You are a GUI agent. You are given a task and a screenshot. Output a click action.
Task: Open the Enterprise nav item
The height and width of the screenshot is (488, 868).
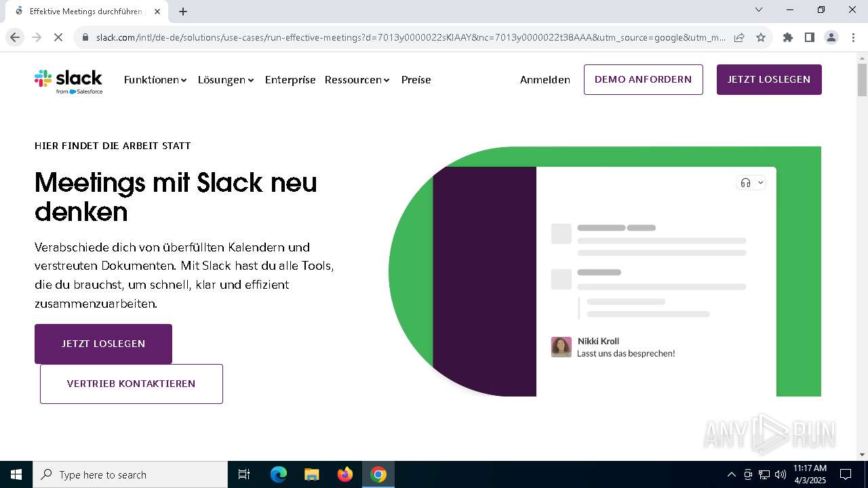click(x=290, y=80)
